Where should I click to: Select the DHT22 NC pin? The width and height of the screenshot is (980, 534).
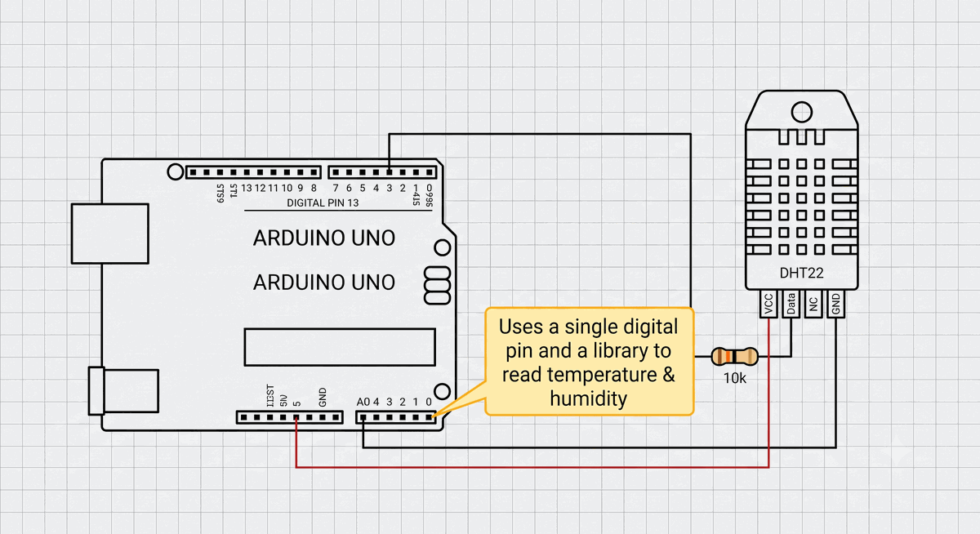click(x=813, y=304)
